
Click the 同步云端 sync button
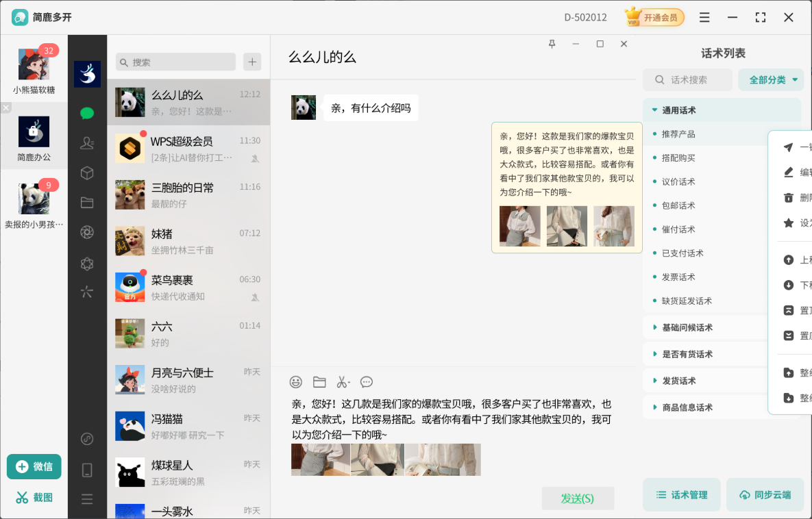(x=765, y=494)
